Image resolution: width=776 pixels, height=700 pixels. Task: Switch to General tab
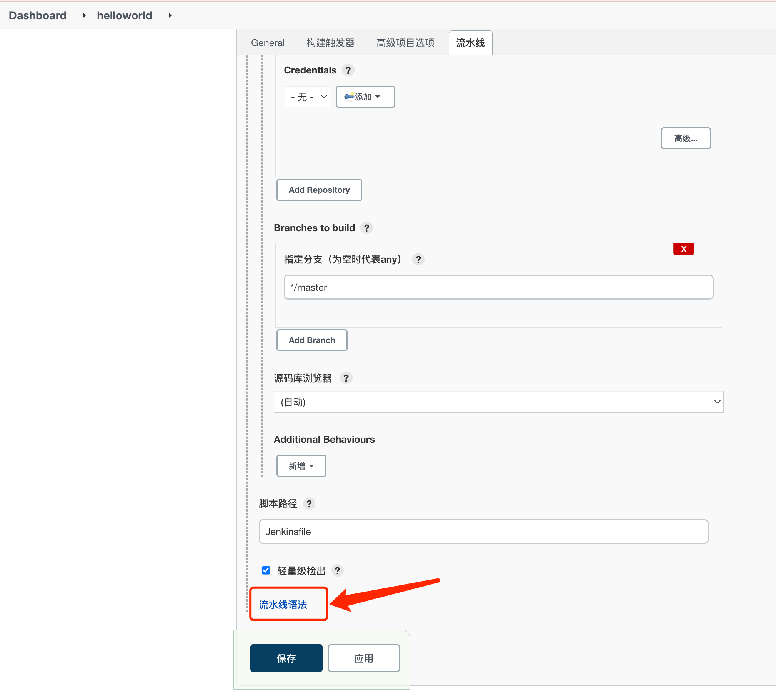click(268, 43)
